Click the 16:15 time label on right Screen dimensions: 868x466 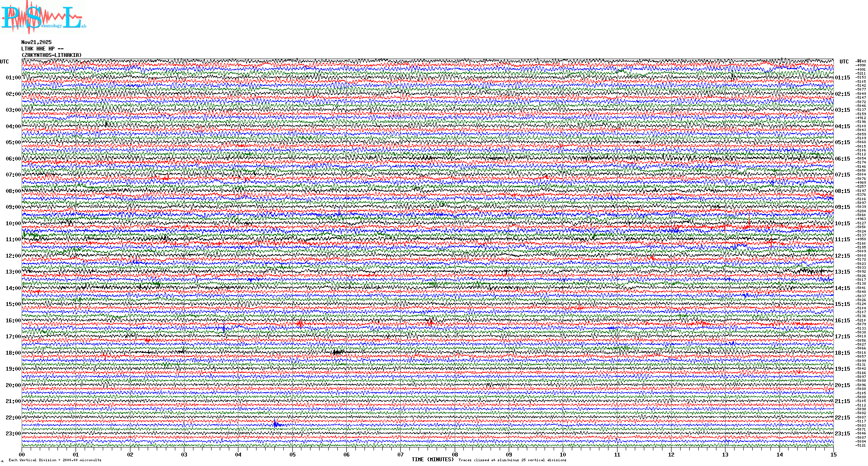point(842,321)
